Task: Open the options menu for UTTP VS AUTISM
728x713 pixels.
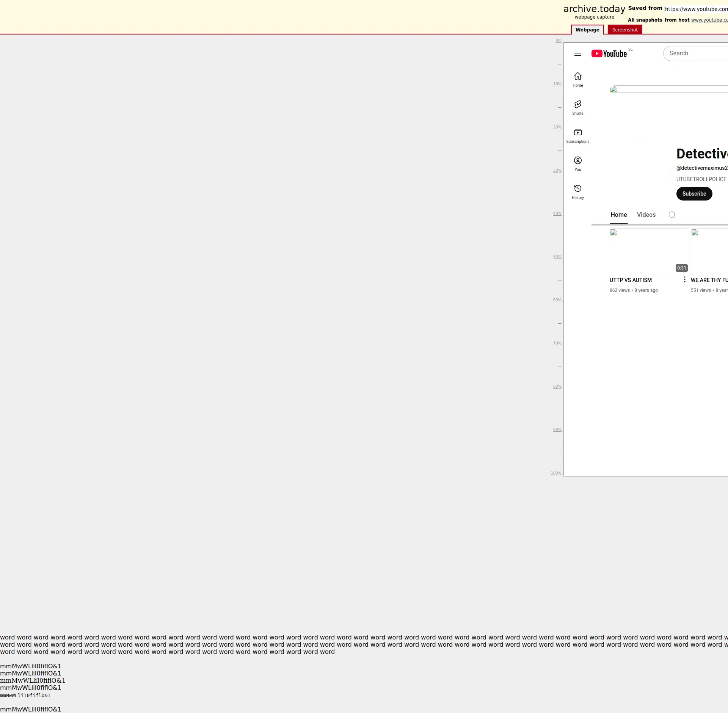Action: (x=684, y=280)
